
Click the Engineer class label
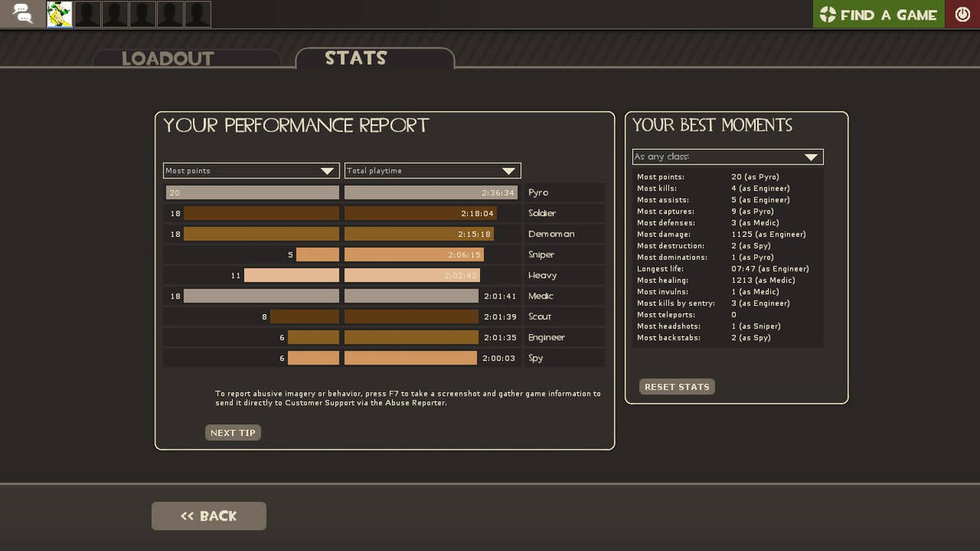[546, 337]
